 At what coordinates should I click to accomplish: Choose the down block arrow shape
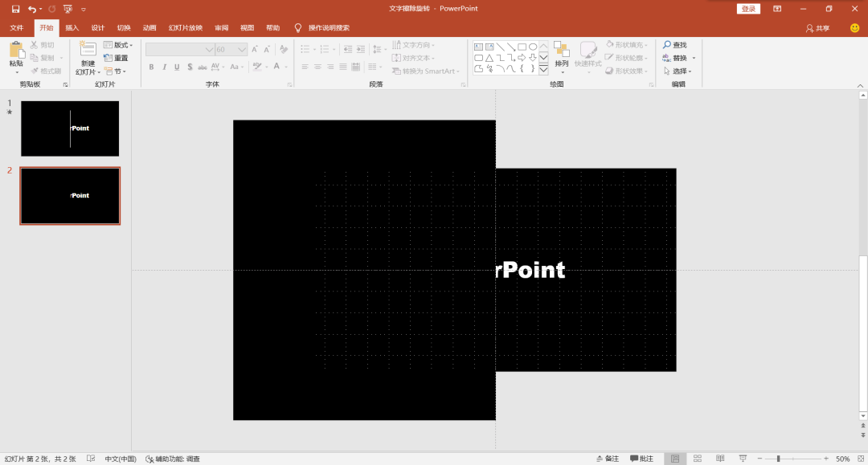(x=533, y=58)
